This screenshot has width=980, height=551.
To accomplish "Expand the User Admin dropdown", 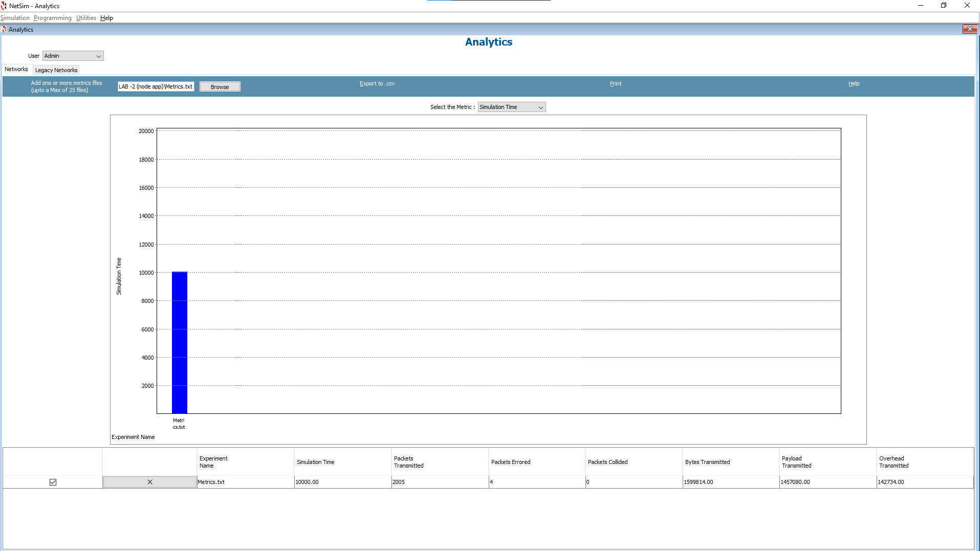I will [73, 56].
